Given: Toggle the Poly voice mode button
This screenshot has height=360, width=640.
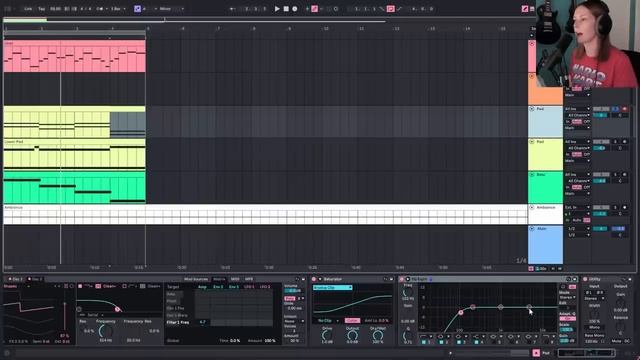Looking at the screenshot, I should coord(289,299).
